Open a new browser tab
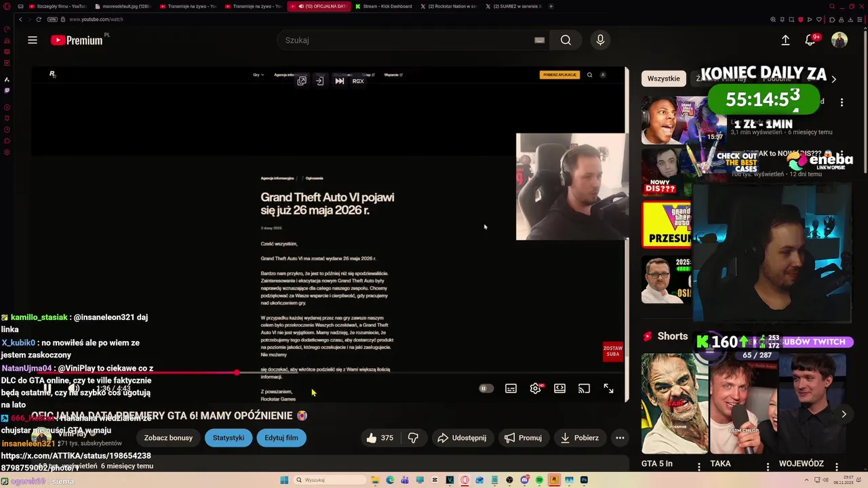 tap(551, 6)
